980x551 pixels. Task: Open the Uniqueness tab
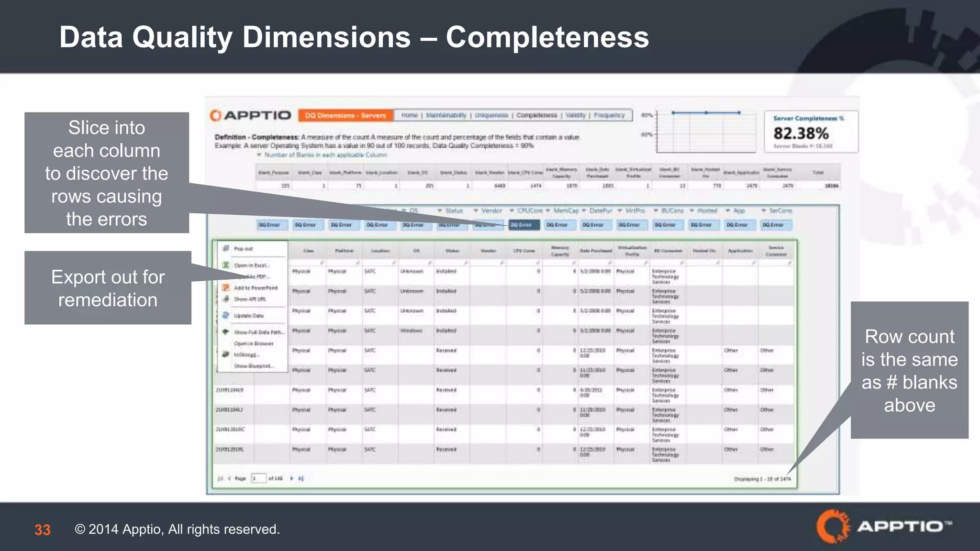pos(491,115)
